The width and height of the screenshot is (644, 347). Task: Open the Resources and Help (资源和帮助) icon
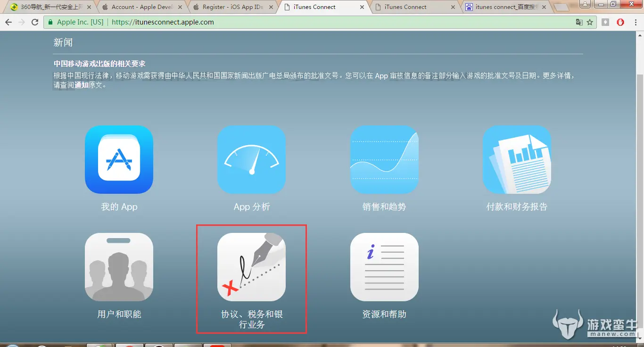pos(384,267)
